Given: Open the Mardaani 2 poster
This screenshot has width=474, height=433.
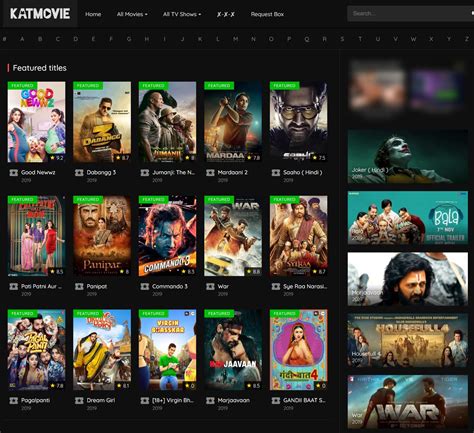Looking at the screenshot, I should coord(233,122).
